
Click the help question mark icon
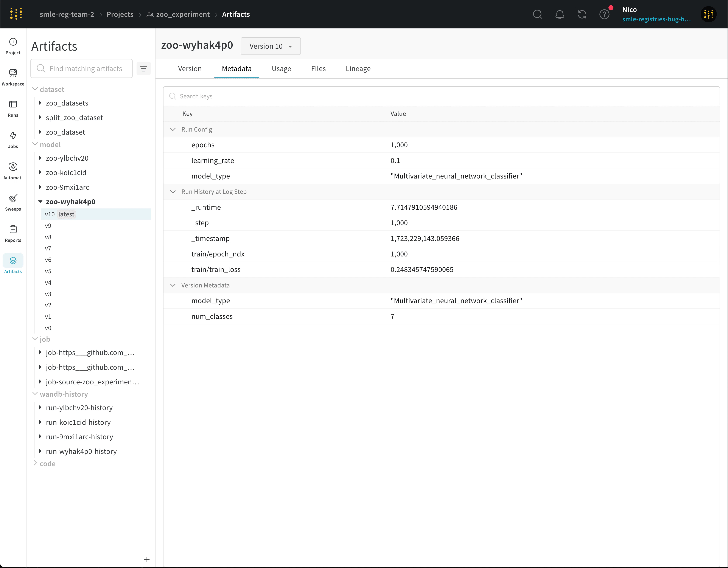click(x=604, y=14)
